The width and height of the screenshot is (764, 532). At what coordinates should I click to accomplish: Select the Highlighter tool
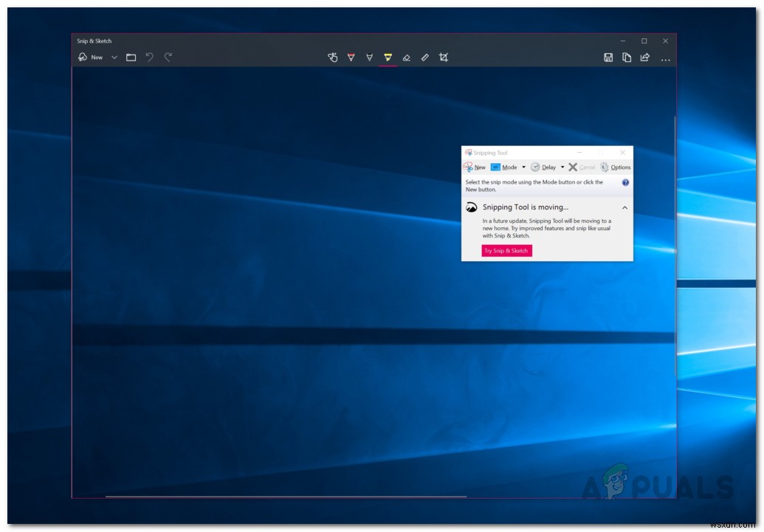(387, 57)
